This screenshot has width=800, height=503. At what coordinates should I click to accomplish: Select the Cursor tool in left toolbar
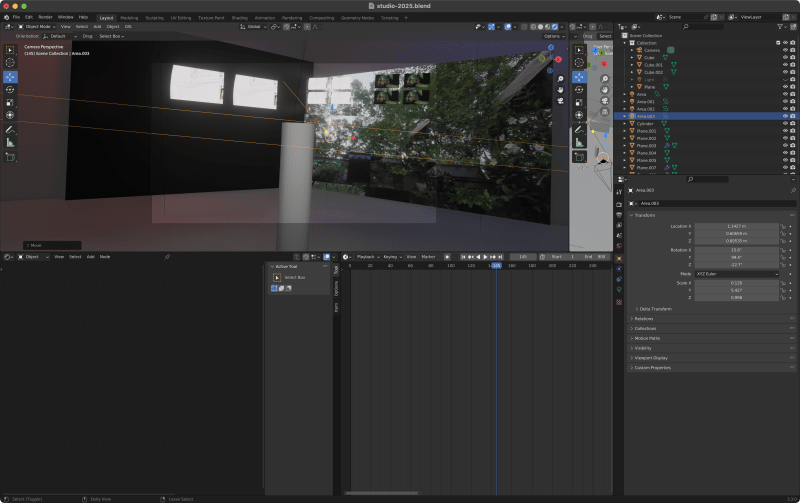[11, 63]
